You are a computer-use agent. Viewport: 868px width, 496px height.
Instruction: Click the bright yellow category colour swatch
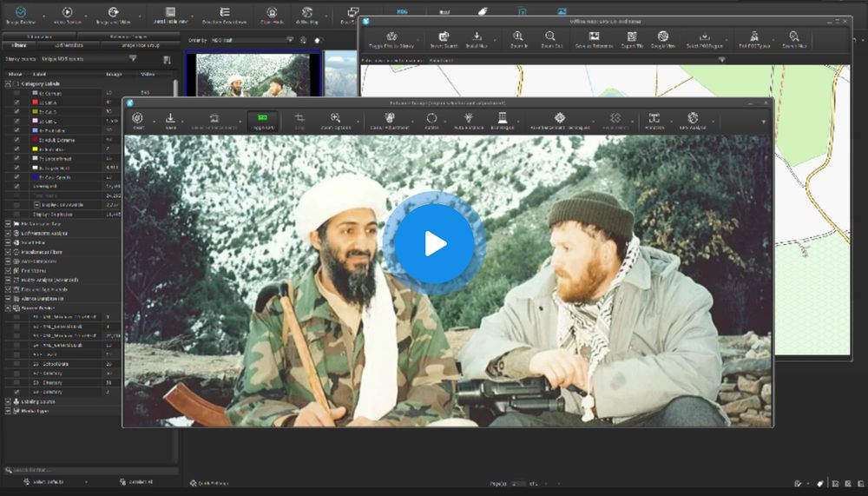click(35, 149)
